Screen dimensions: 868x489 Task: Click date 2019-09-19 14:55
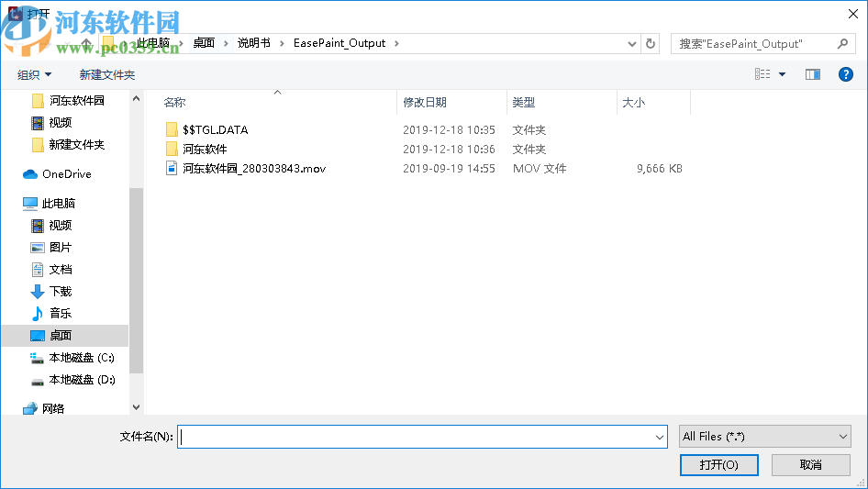coord(449,169)
